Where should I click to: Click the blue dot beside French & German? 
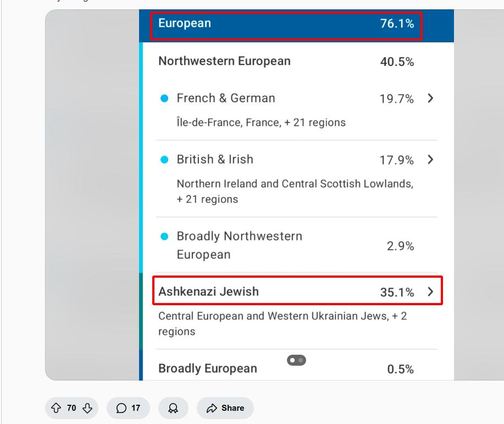(x=164, y=98)
